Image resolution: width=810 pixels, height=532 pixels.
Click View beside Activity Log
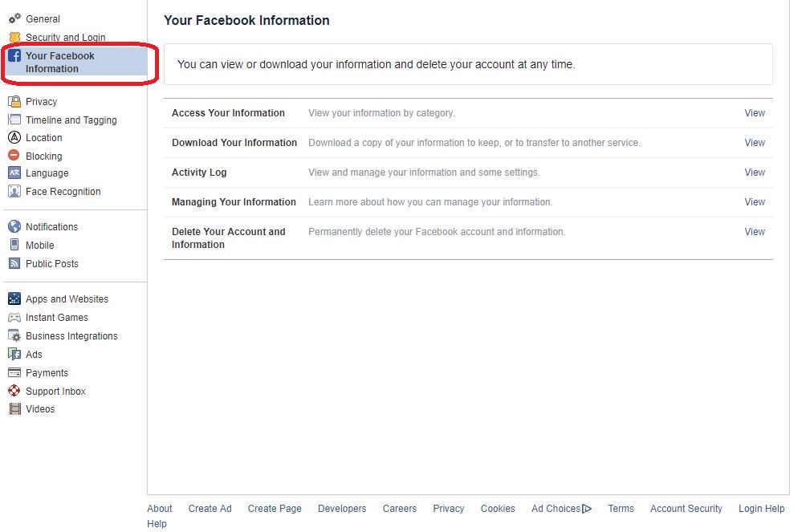[x=754, y=173]
